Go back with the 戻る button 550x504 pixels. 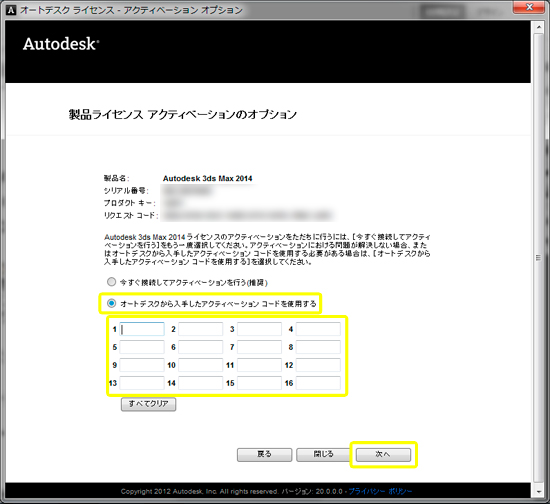[x=264, y=455]
